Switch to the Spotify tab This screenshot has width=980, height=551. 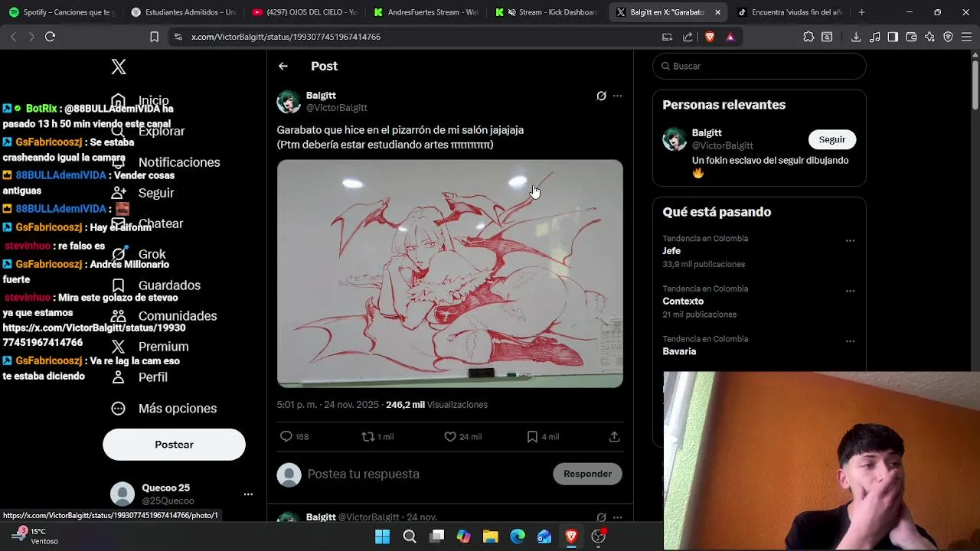tap(61, 12)
